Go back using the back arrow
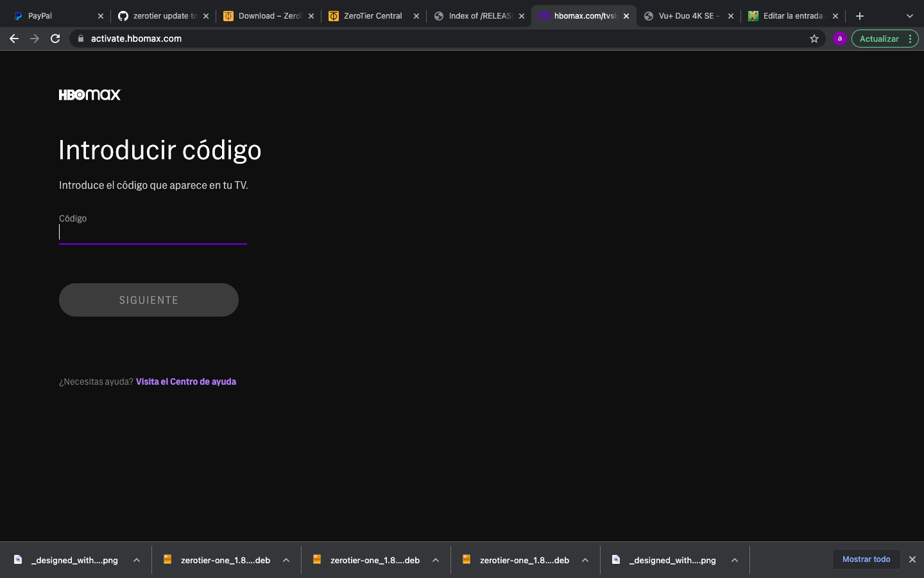 tap(14, 39)
